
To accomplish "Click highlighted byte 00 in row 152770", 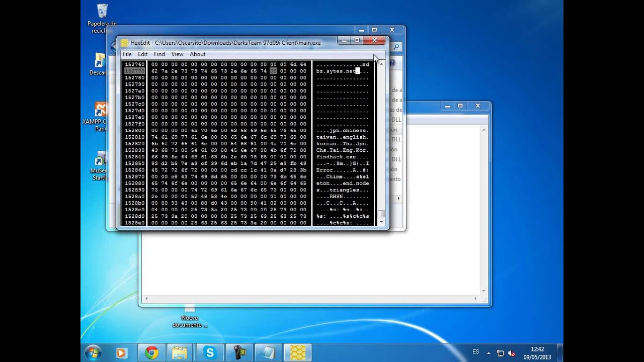I will [x=273, y=71].
